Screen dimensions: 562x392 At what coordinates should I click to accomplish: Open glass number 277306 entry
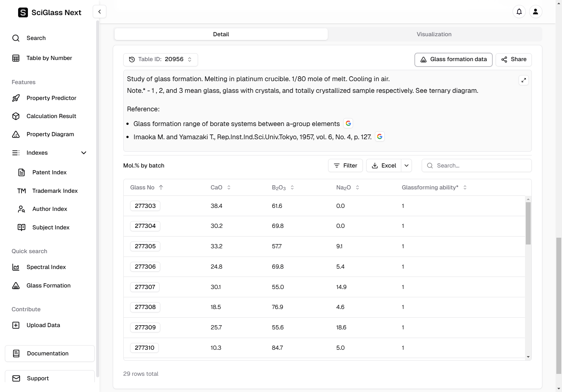pos(145,267)
